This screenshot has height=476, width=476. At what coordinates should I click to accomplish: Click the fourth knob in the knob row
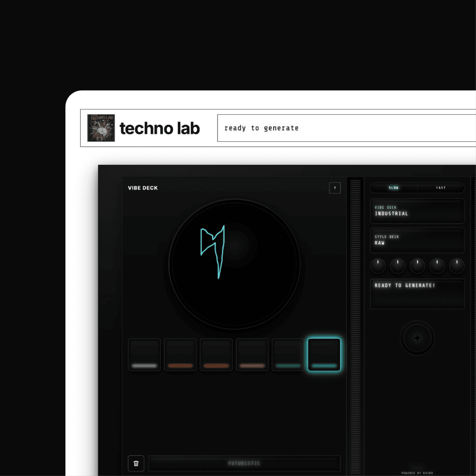tap(437, 266)
